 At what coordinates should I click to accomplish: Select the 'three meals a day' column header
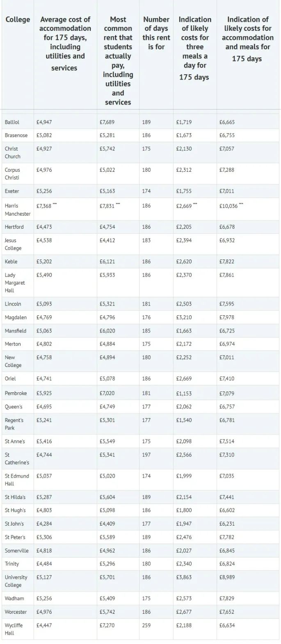point(194,48)
